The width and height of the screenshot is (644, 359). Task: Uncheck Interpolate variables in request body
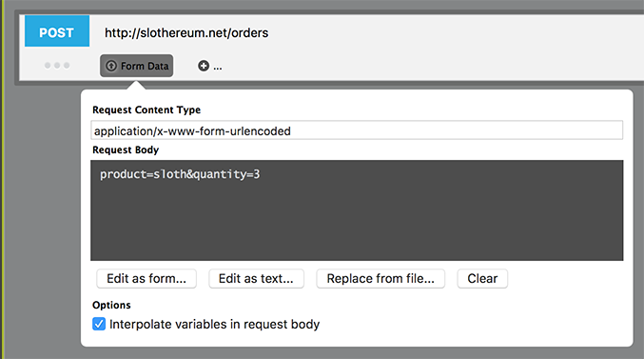tap(99, 324)
